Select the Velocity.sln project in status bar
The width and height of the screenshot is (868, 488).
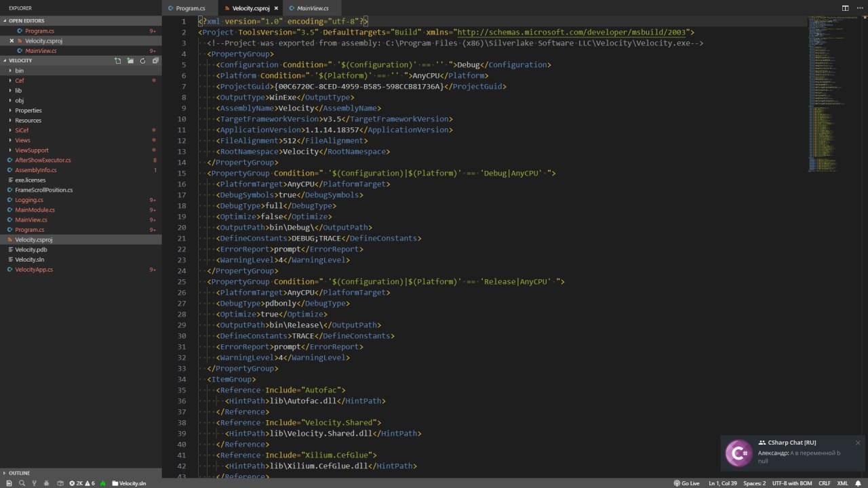pos(129,483)
